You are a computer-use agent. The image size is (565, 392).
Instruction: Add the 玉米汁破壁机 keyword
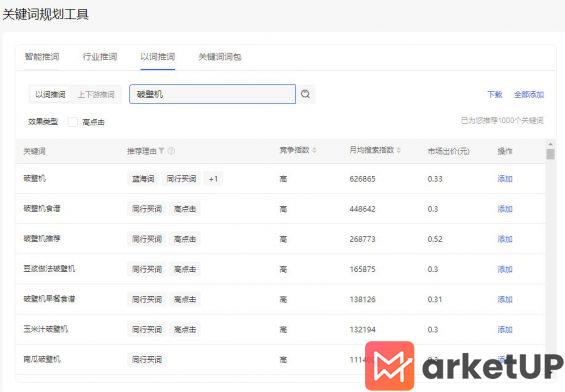point(505,329)
